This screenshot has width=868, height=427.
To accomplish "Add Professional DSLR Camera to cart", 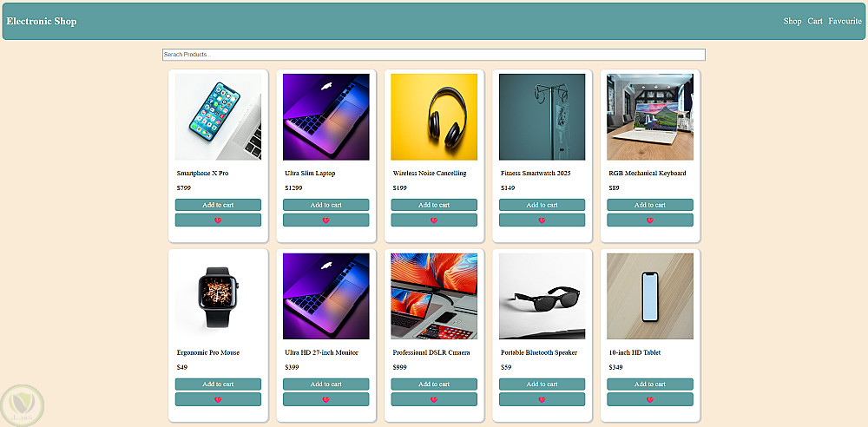I will pyautogui.click(x=434, y=384).
